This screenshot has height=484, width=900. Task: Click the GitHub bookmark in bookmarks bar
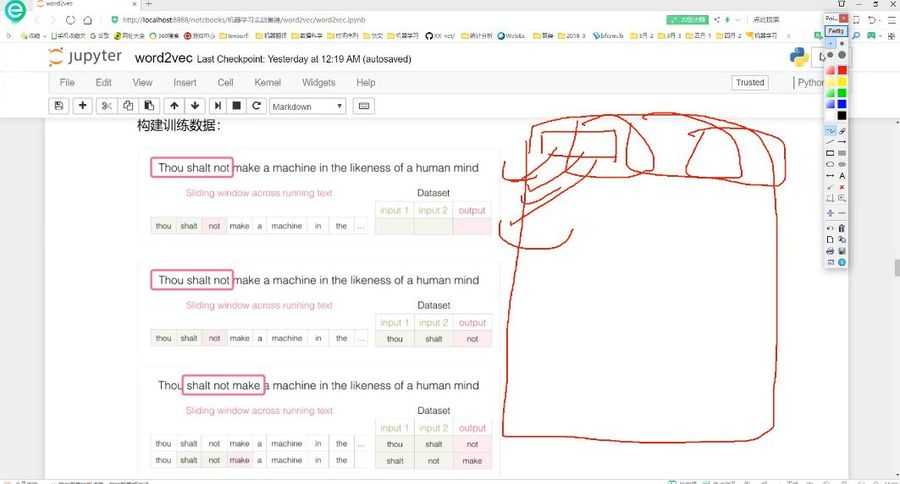point(440,36)
